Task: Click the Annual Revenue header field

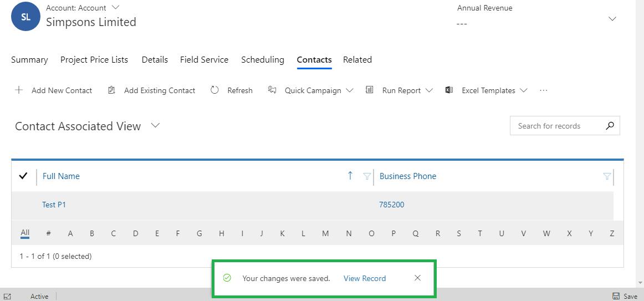Action: (484, 17)
